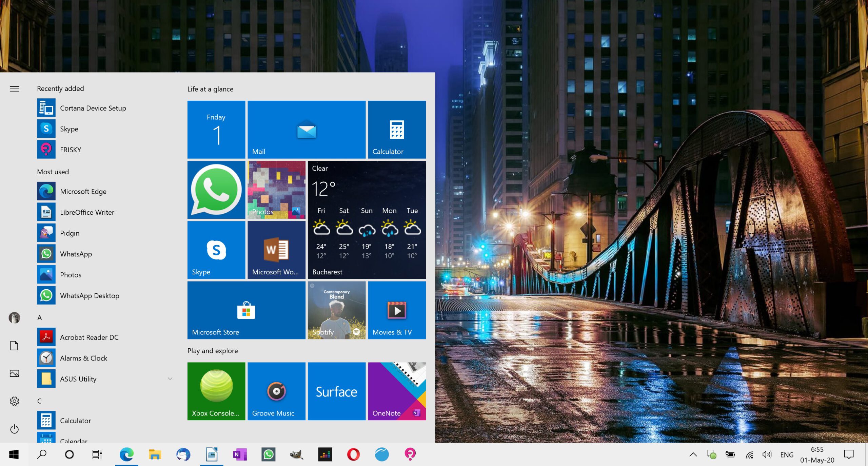
Task: Launch Microsoft Edge from Most used list
Action: (x=105, y=191)
